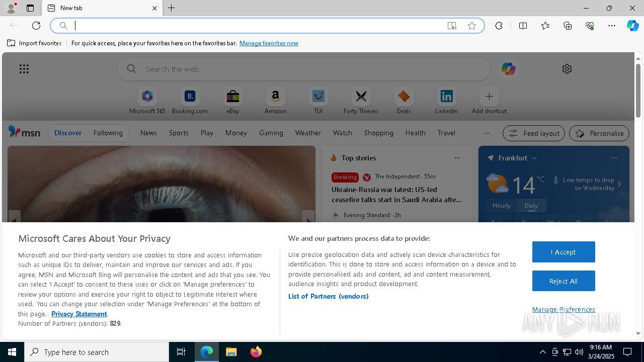Open the immersive reader icon in the address bar
Viewport: 644px width, 362px height.
pyautogui.click(x=452, y=26)
